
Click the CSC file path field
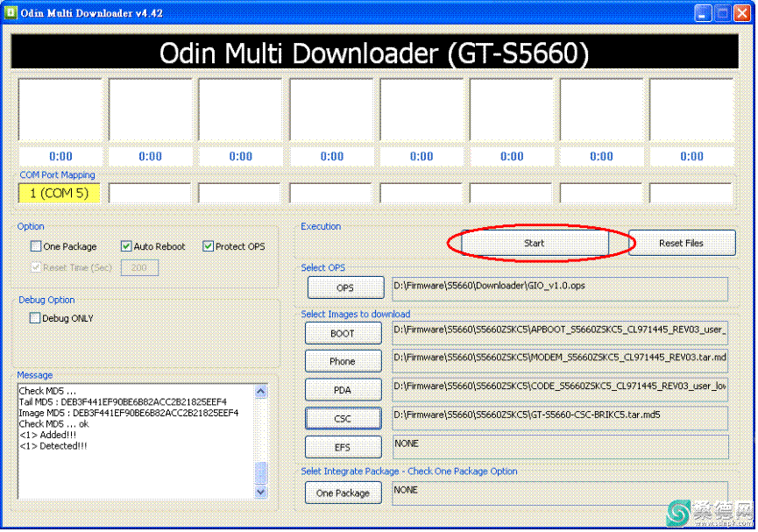coord(560,418)
